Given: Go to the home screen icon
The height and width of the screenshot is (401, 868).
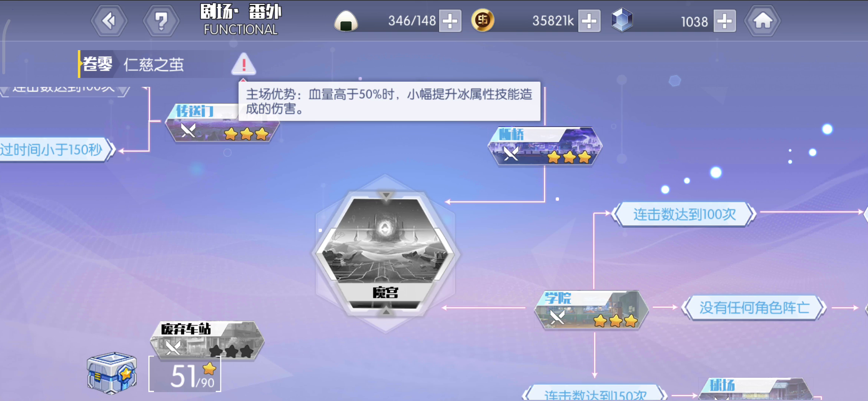Looking at the screenshot, I should [x=763, y=21].
